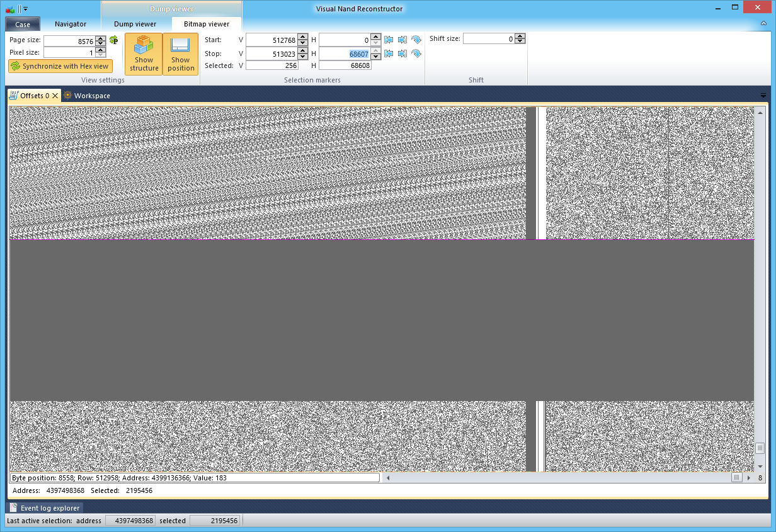Click Synchronize with Hex view
The width and height of the screenshot is (776, 532).
pyautogui.click(x=60, y=65)
